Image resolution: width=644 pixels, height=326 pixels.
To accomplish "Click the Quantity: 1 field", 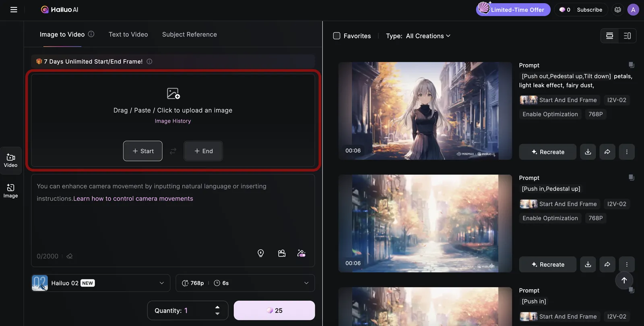I will click(188, 310).
